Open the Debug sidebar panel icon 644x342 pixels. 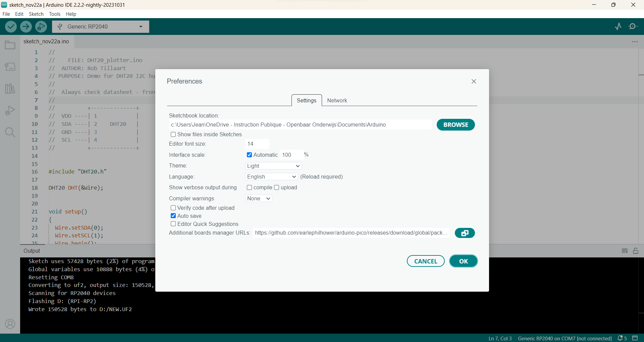pos(10,110)
